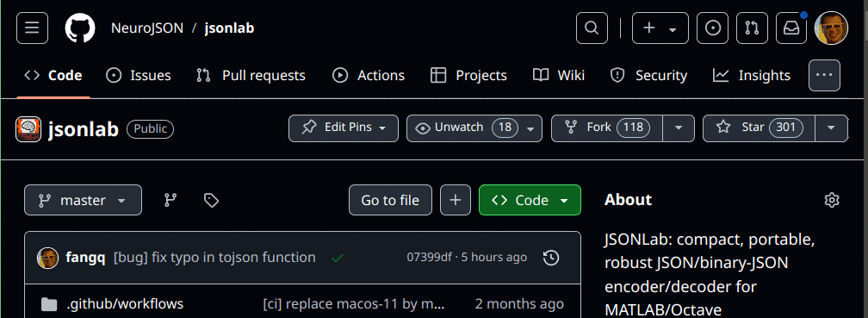Viewport: 868px width, 318px height.
Task: Fork the repository
Action: [607, 128]
